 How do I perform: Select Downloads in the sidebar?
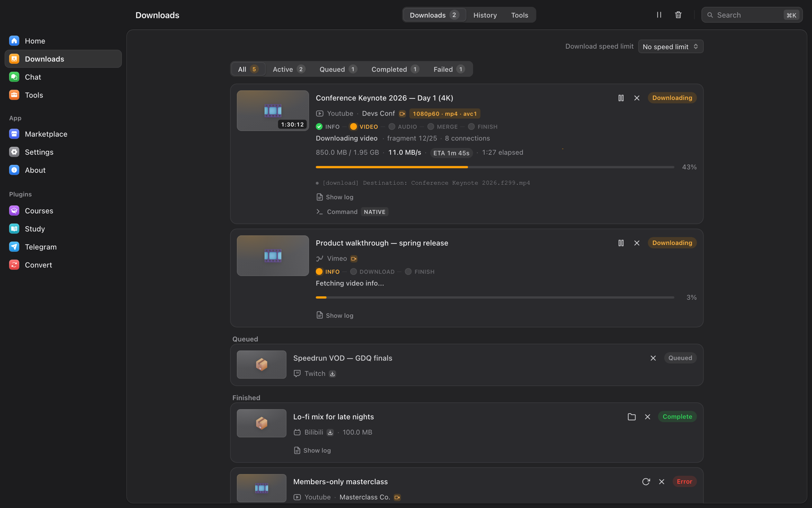[63, 59]
